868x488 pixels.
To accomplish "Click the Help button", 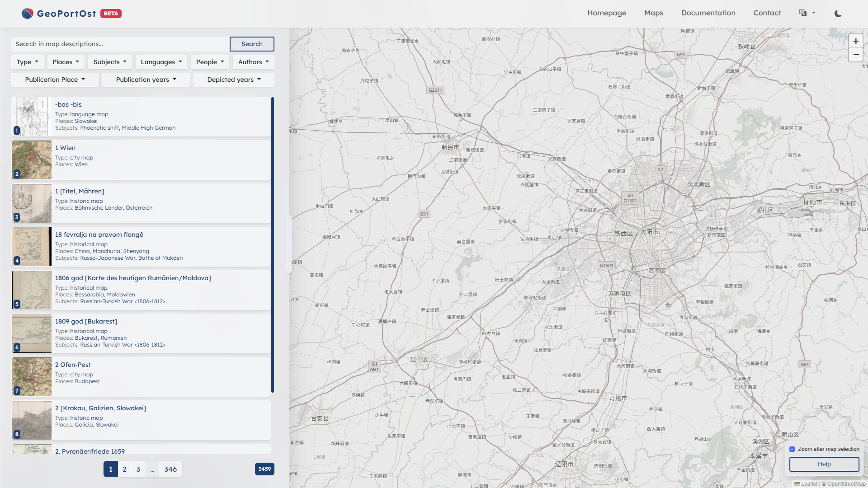I will click(824, 464).
